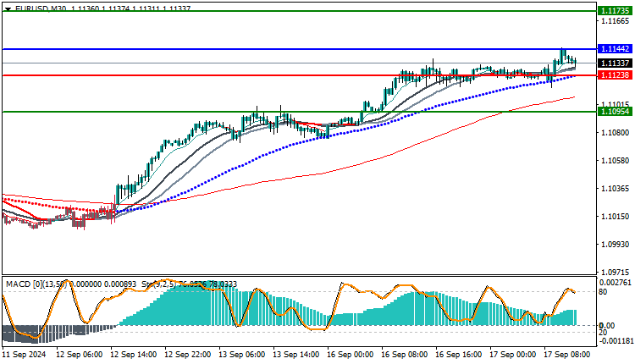Click the 17 Sep 00:00 time label

tap(513, 355)
